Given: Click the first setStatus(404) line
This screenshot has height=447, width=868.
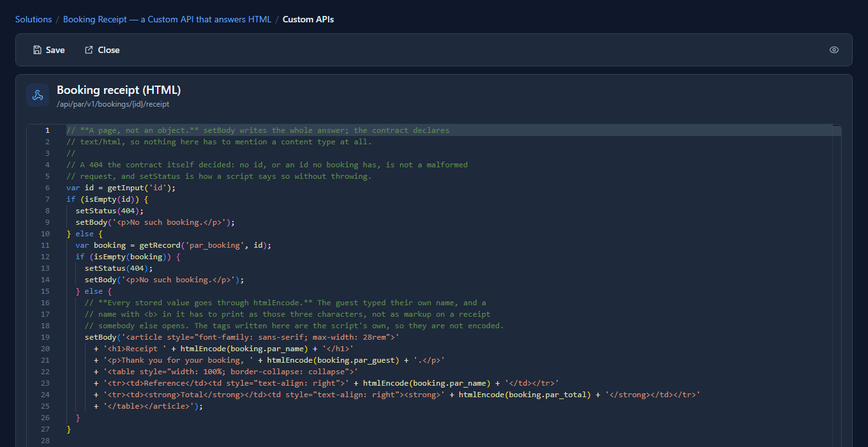Looking at the screenshot, I should tap(110, 211).
